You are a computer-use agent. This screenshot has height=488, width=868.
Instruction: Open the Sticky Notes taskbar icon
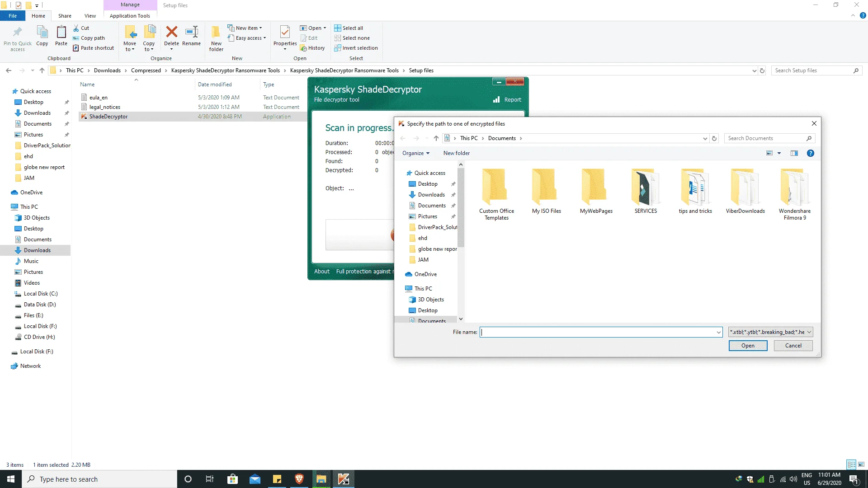[x=277, y=479]
